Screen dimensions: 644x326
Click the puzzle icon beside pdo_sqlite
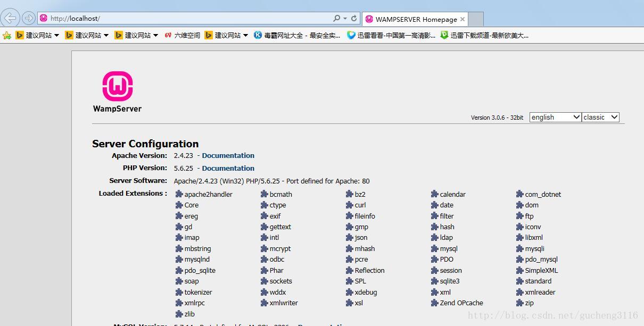(x=179, y=270)
